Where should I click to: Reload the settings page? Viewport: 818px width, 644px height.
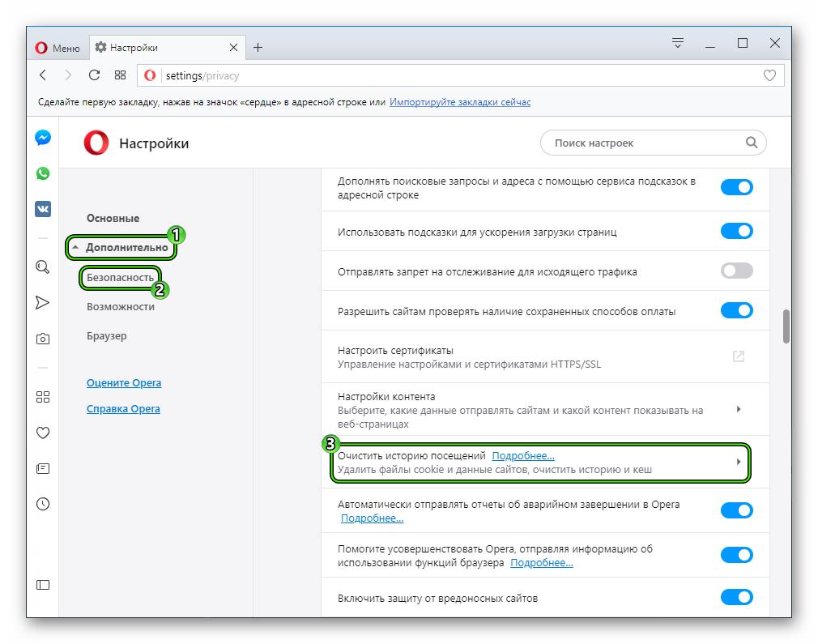coord(94,75)
